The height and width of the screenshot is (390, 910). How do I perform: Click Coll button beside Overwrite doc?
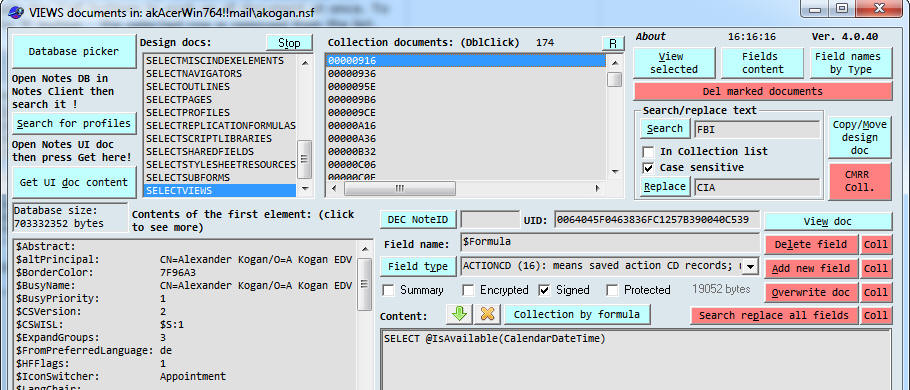point(876,293)
